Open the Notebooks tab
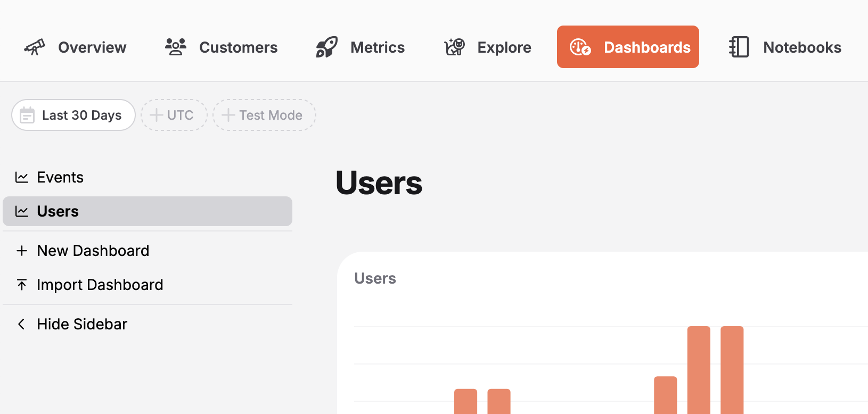 [x=785, y=47]
